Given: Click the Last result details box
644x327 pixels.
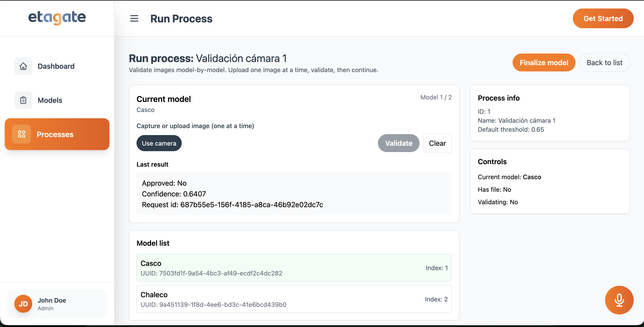Looking at the screenshot, I should coord(294,194).
